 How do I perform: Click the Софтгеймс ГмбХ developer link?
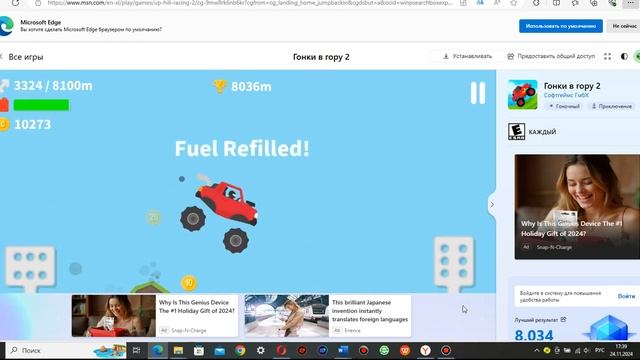pyautogui.click(x=566, y=95)
